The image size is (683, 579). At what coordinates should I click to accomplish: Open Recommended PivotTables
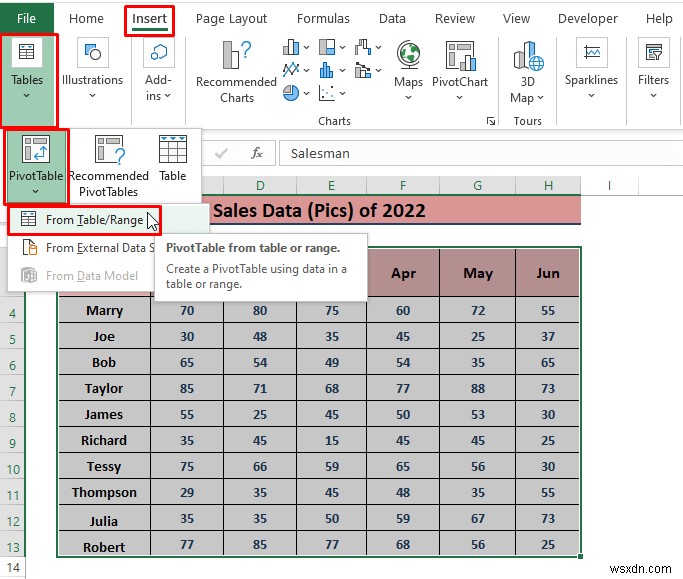click(x=109, y=166)
